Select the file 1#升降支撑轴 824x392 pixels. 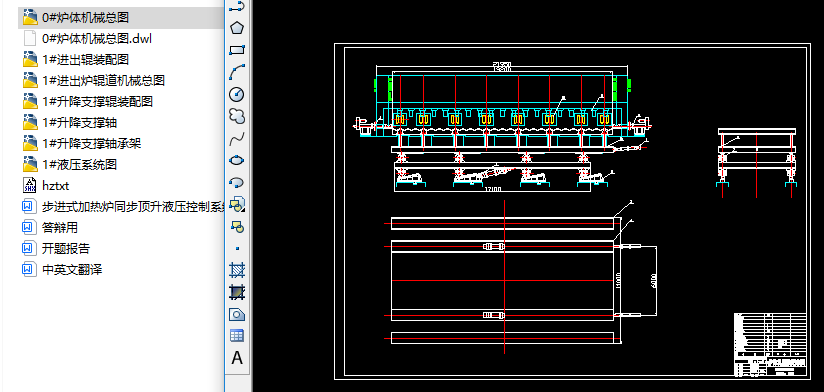(79, 122)
